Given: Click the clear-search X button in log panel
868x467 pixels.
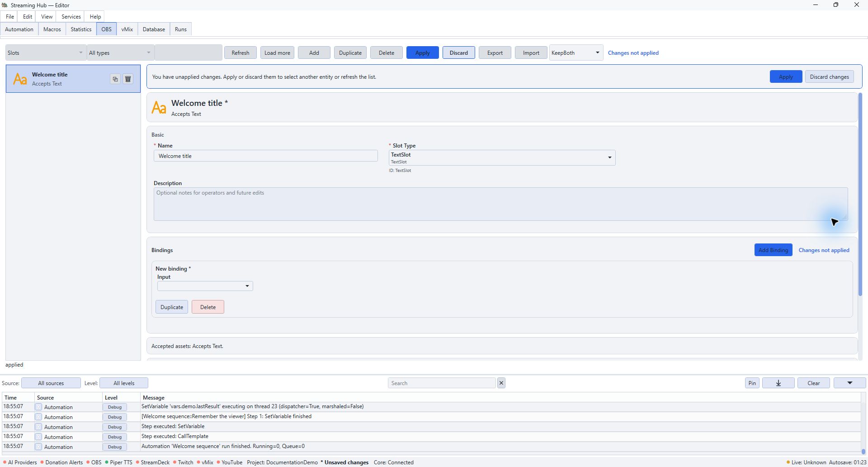Looking at the screenshot, I should [x=501, y=383].
